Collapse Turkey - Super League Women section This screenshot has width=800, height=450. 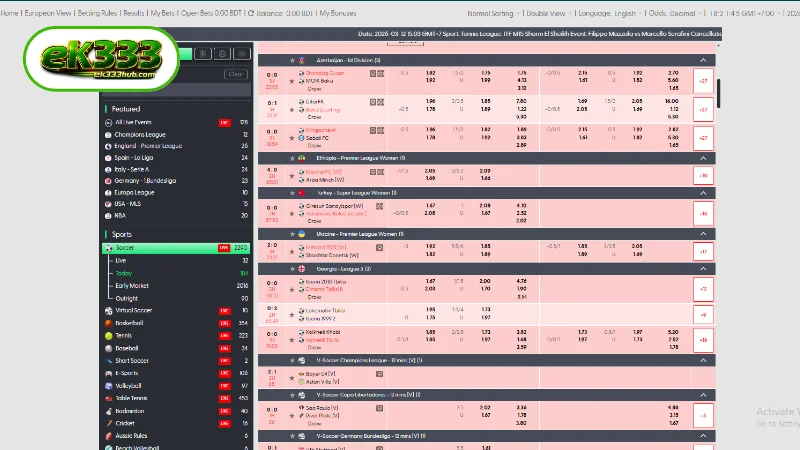(703, 193)
